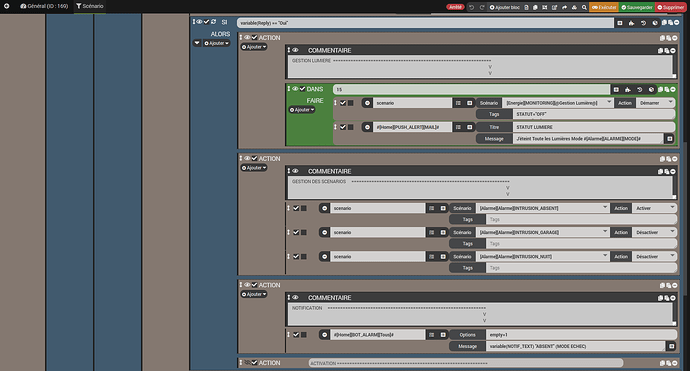Image resolution: width=690 pixels, height=371 pixels.
Task: Click the orange Exécuter button
Action: [604, 7]
